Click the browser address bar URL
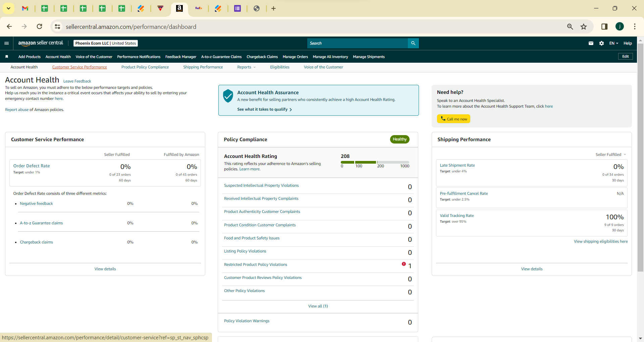Screen dimensions: 644x342 (131, 26)
